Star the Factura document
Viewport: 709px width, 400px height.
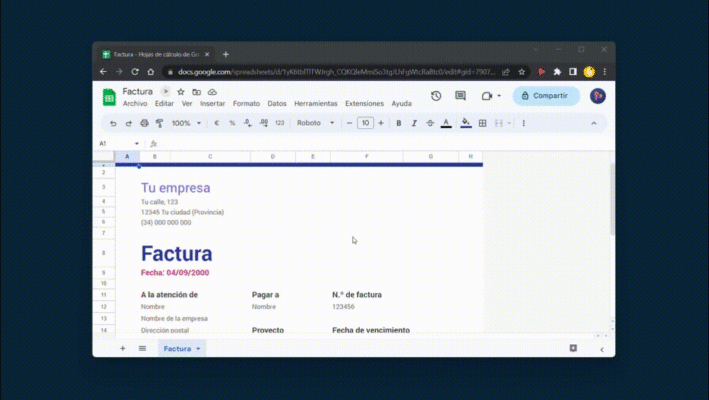click(180, 92)
